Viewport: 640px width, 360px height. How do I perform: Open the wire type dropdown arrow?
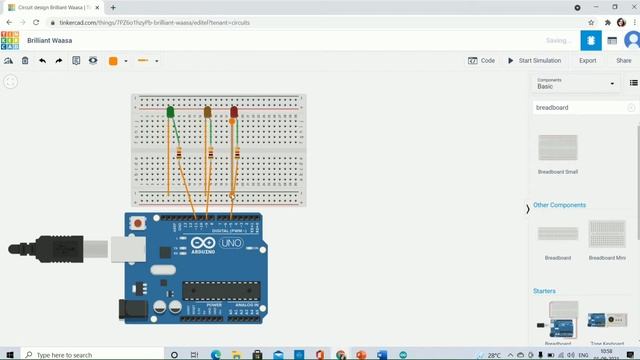tap(157, 61)
